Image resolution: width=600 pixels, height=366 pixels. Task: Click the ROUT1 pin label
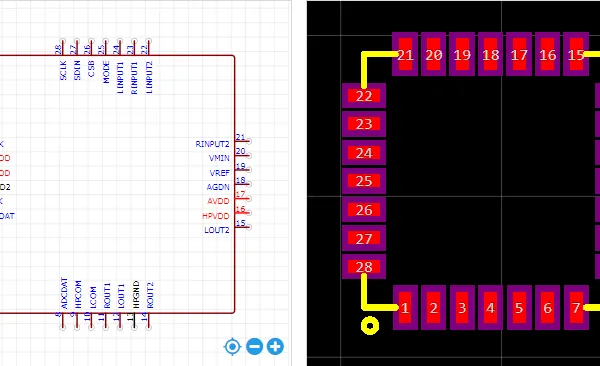(x=107, y=296)
